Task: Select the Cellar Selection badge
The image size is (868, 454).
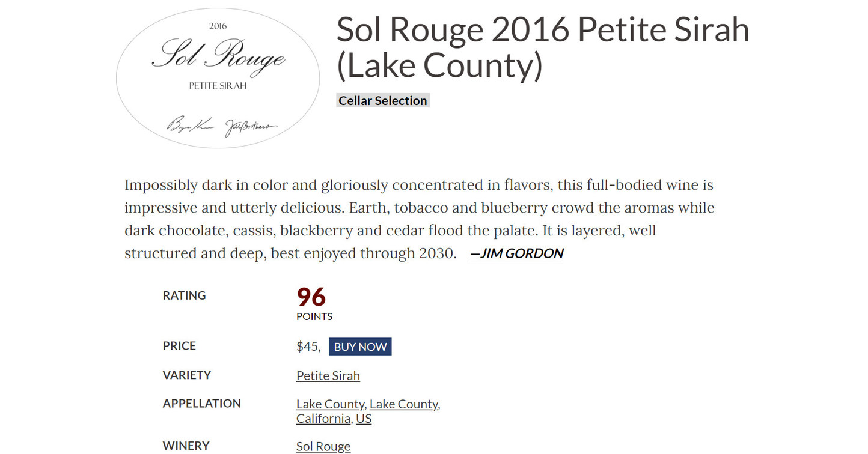Action: pos(382,100)
